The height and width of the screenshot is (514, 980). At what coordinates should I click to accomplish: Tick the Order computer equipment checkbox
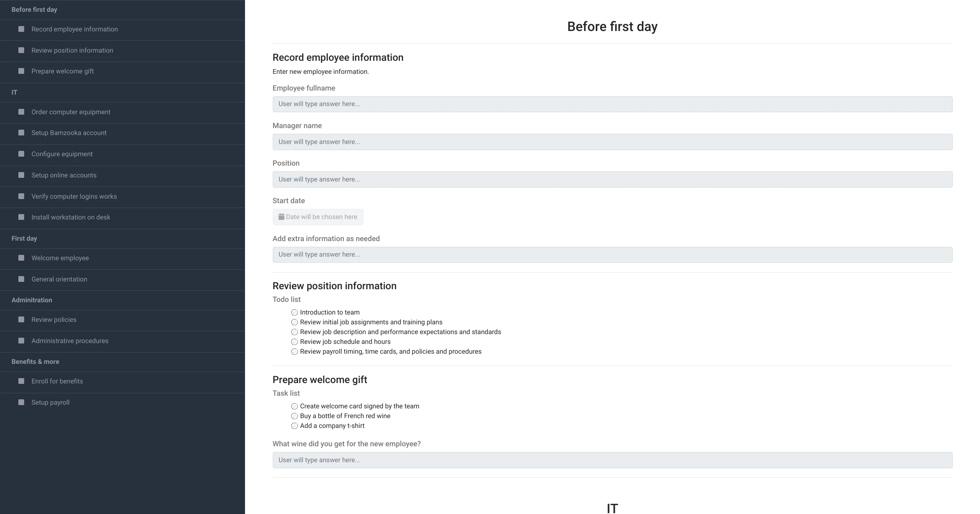(x=21, y=112)
